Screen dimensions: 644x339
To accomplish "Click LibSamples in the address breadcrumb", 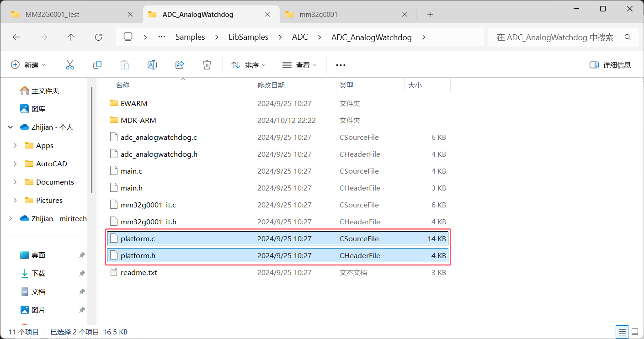I will click(248, 37).
